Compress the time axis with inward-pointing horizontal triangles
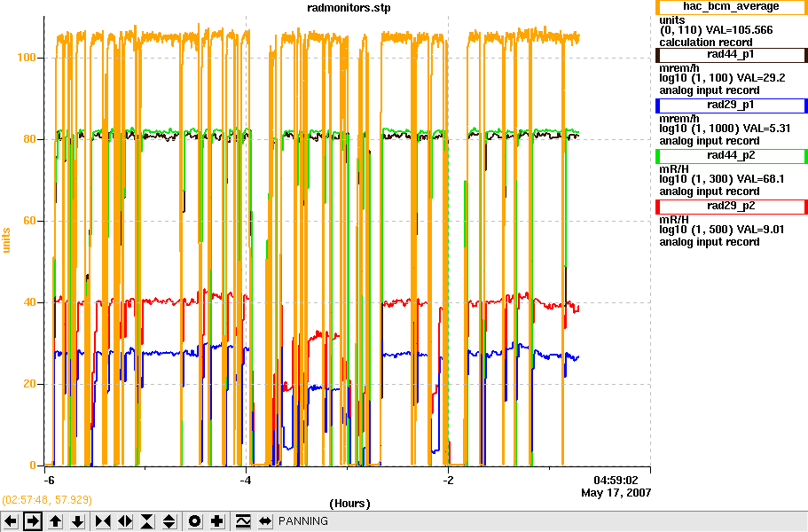The height and width of the screenshot is (532, 808). (103, 521)
